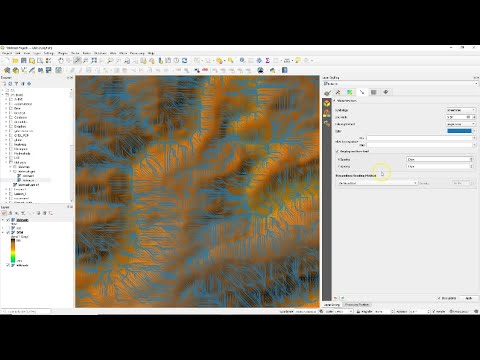
Task: Click Remove Layer icon in Layers panel
Action: click(x=50, y=213)
